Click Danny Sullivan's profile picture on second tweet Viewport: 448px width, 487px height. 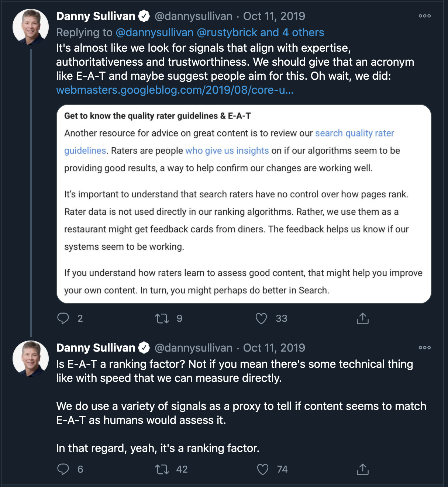coord(31,358)
